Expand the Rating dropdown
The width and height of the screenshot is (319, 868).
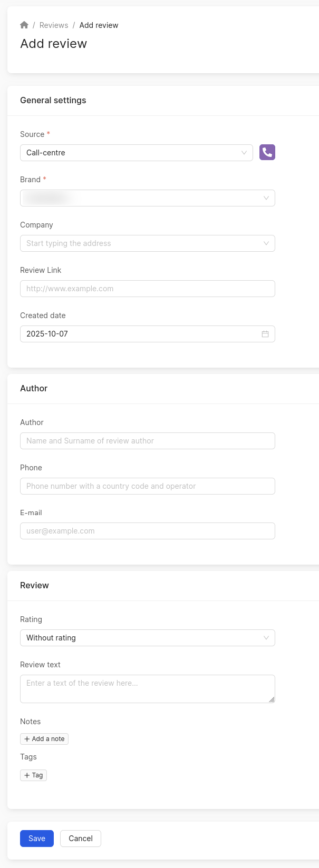[148, 638]
